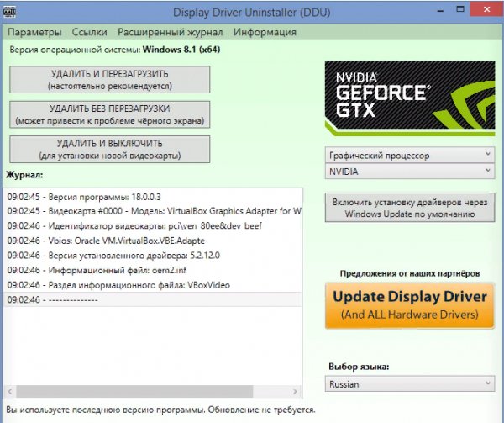This screenshot has height=423, width=504.
Task: Open the Ссылки menu
Action: 89,32
